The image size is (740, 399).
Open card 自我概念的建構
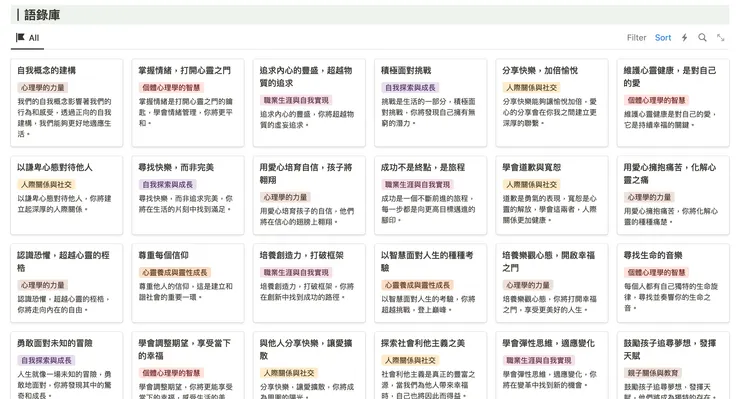[67, 102]
